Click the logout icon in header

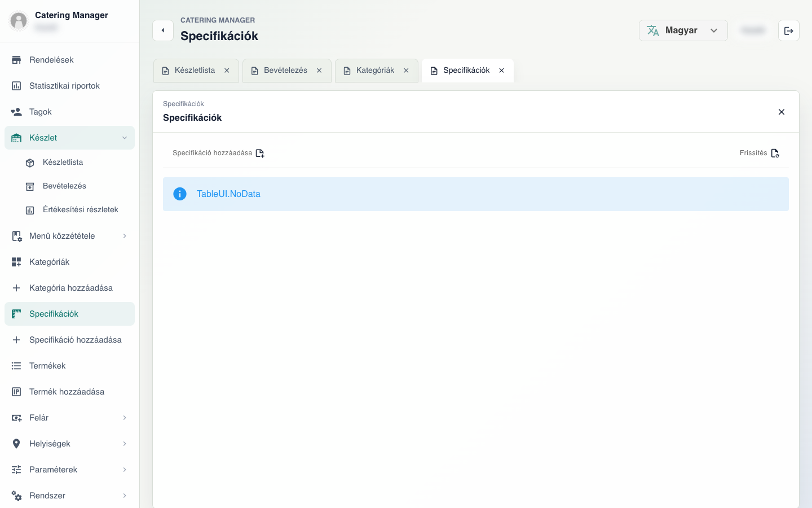point(789,30)
